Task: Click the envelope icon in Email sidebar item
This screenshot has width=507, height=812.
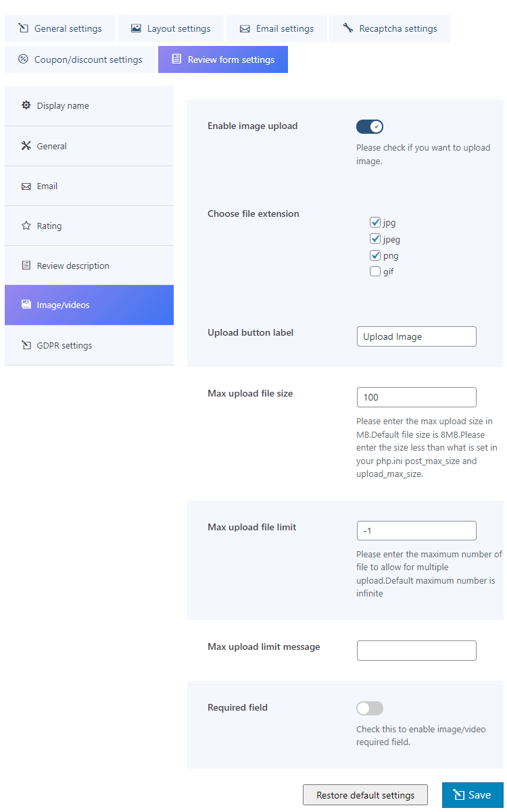Action: 26,186
